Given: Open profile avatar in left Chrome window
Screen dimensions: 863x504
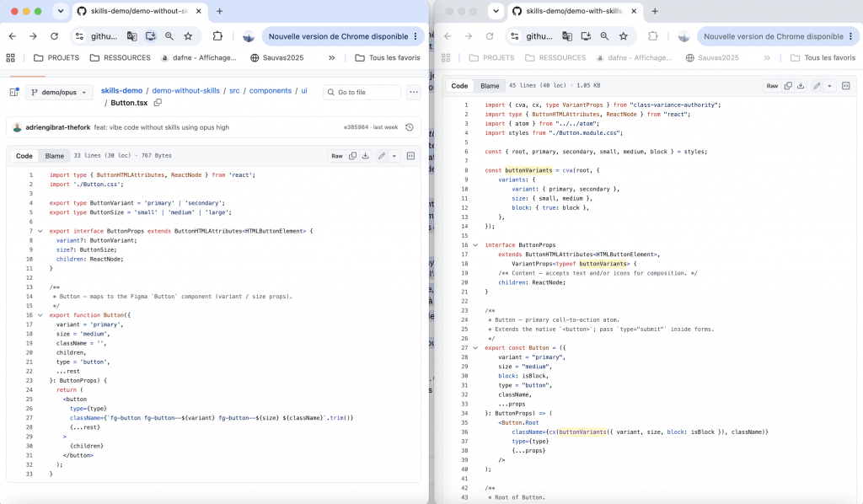Looking at the screenshot, I should (x=249, y=36).
